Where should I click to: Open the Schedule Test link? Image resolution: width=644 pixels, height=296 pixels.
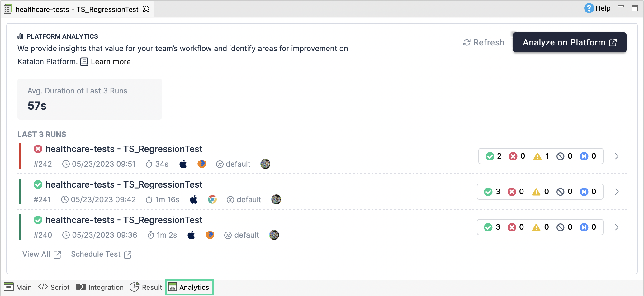101,254
